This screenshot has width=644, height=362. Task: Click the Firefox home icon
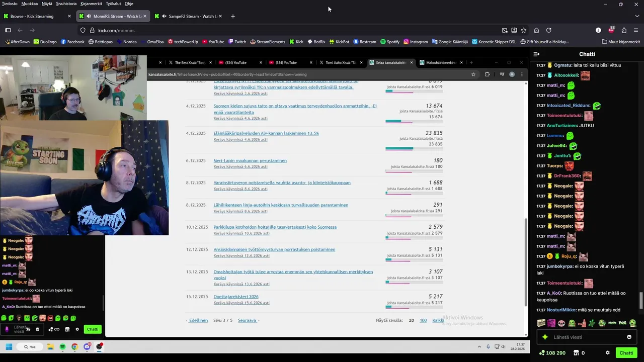click(x=536, y=30)
